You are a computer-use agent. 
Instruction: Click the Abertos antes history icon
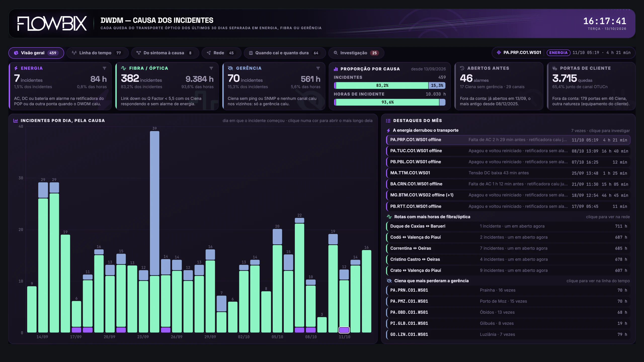tap(462, 68)
